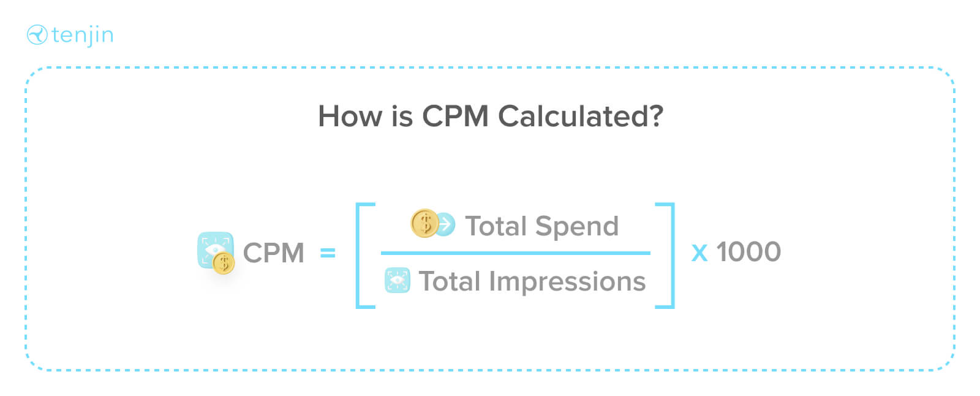The width and height of the screenshot is (980, 396).
Task: Select the word "Impressions" in the denominator
Action: coord(567,282)
